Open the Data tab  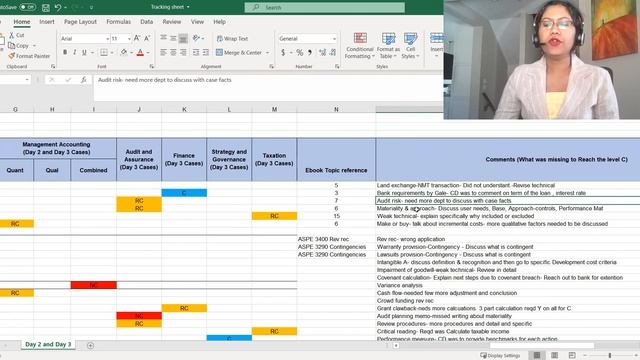coord(147,22)
